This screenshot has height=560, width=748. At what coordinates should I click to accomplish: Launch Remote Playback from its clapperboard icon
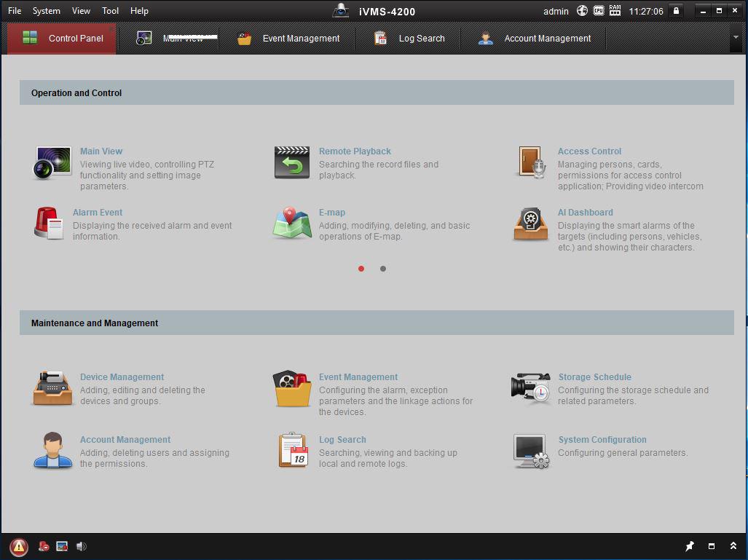291,162
